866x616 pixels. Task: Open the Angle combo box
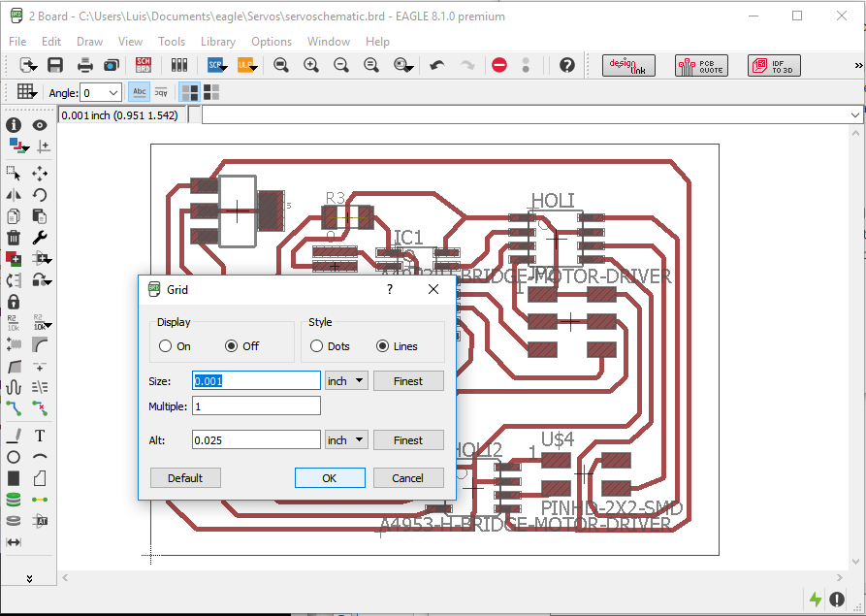tap(101, 93)
